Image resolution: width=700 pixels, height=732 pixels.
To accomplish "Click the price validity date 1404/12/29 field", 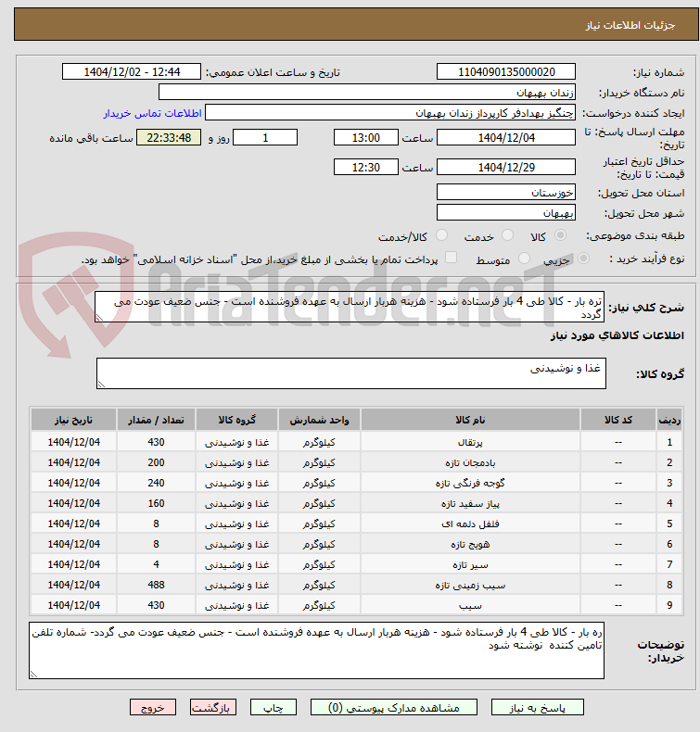I will coord(505,167).
